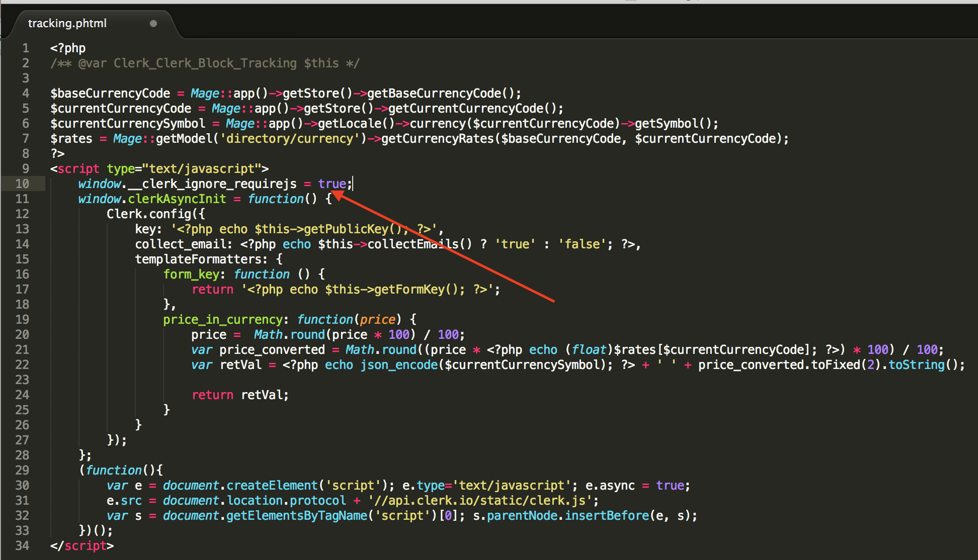Screen dimensions: 978x560
Task: Click __clerk_ignore_requirejs property name
Action: 212,184
